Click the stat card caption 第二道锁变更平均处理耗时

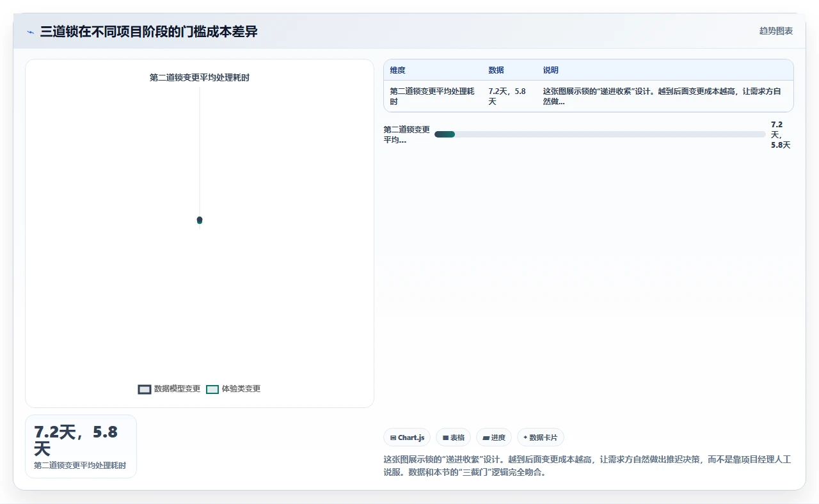(x=80, y=466)
